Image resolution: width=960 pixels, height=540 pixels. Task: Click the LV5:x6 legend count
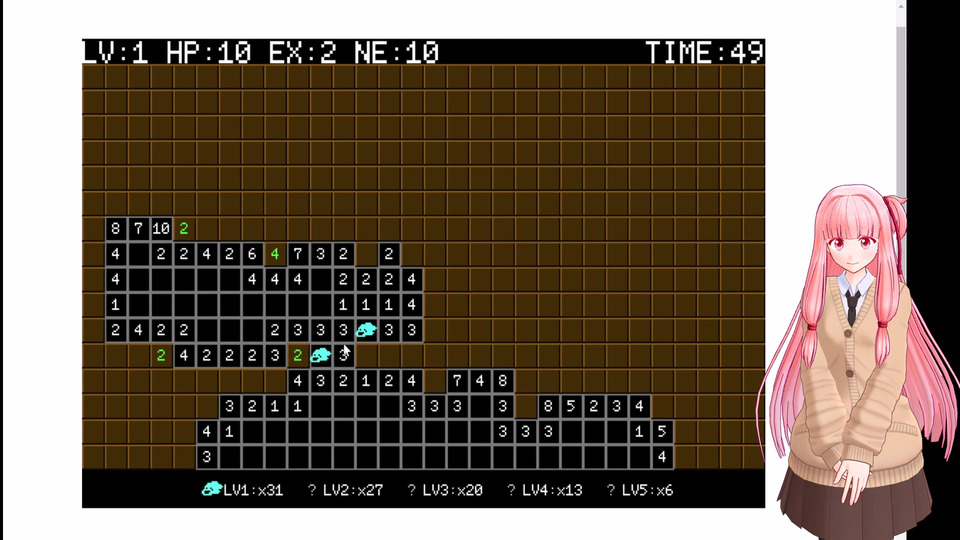[x=647, y=490]
